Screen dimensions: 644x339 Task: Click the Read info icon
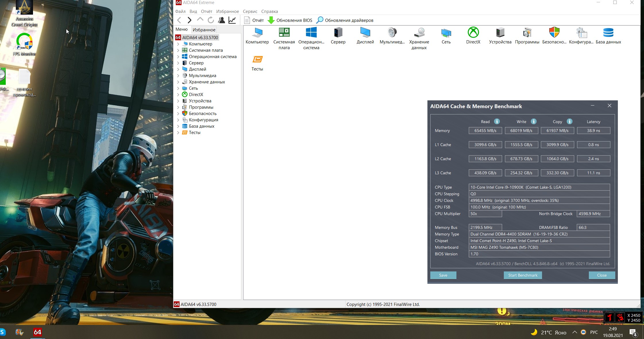tap(497, 121)
